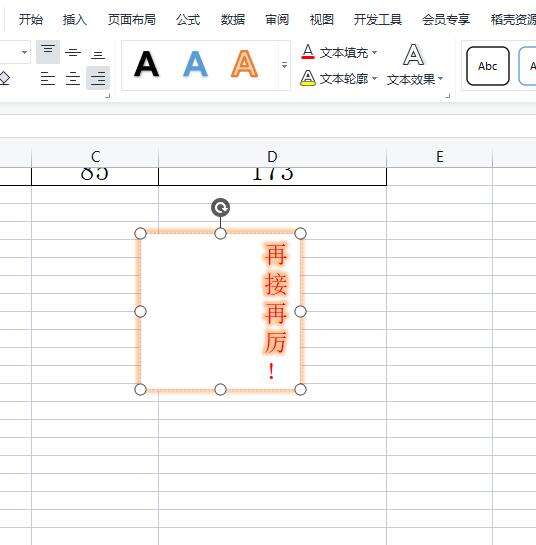Open the 会员专享 tab
536x545 pixels.
point(446,19)
